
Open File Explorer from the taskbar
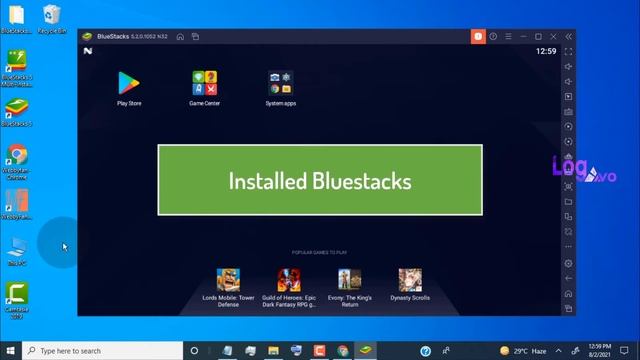coord(273,351)
